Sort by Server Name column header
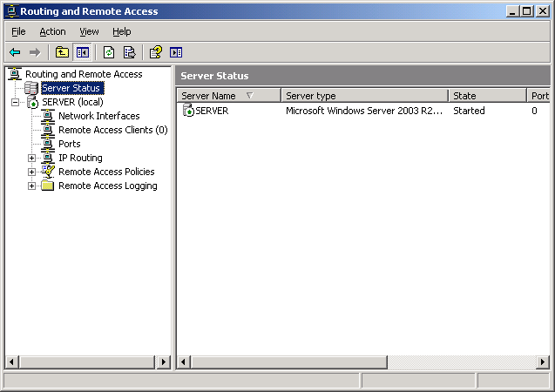Image resolution: width=555 pixels, height=392 pixels. [x=228, y=96]
